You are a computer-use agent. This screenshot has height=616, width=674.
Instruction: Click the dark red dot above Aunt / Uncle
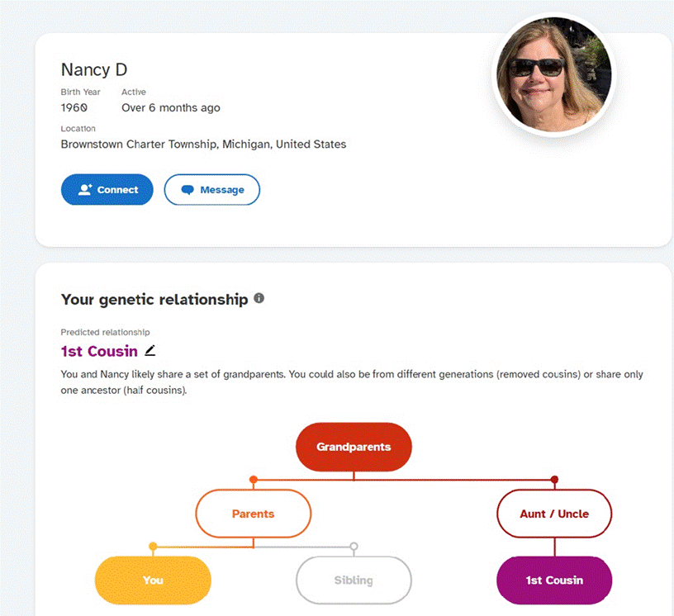point(554,479)
